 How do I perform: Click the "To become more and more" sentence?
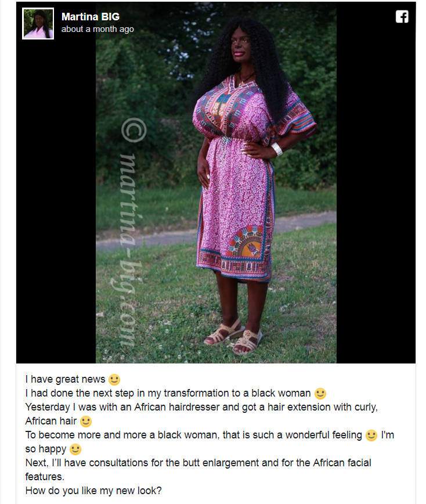(x=210, y=442)
